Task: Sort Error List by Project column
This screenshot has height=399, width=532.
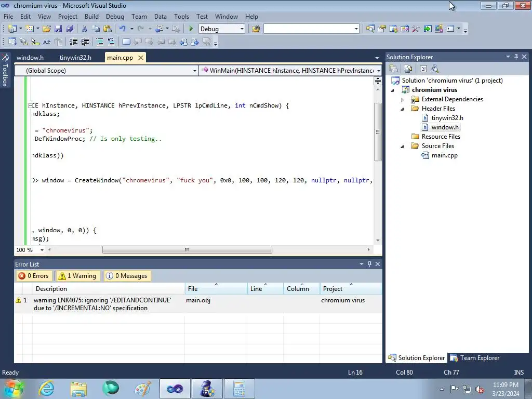Action: (x=351, y=288)
